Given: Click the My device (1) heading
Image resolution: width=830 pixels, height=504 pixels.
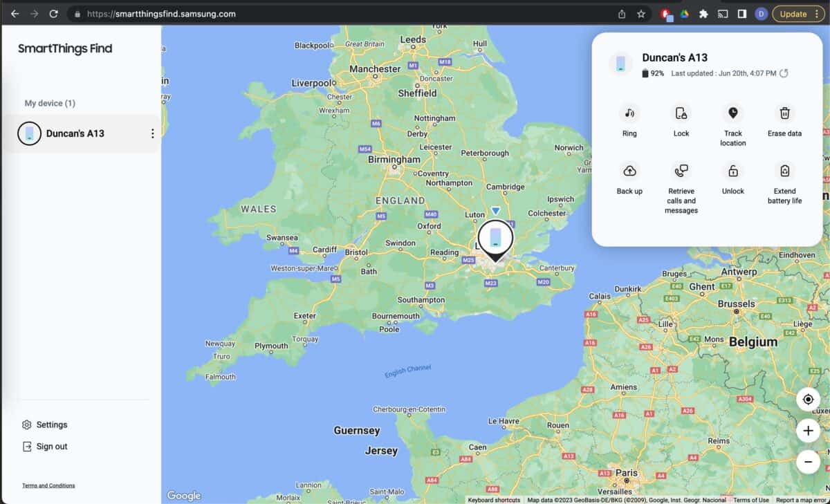Looking at the screenshot, I should coord(50,103).
